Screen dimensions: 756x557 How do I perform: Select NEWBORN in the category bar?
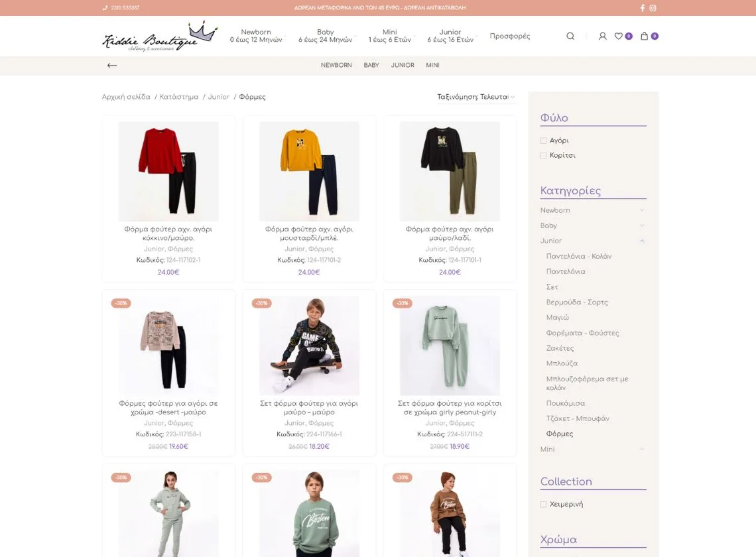click(x=336, y=65)
